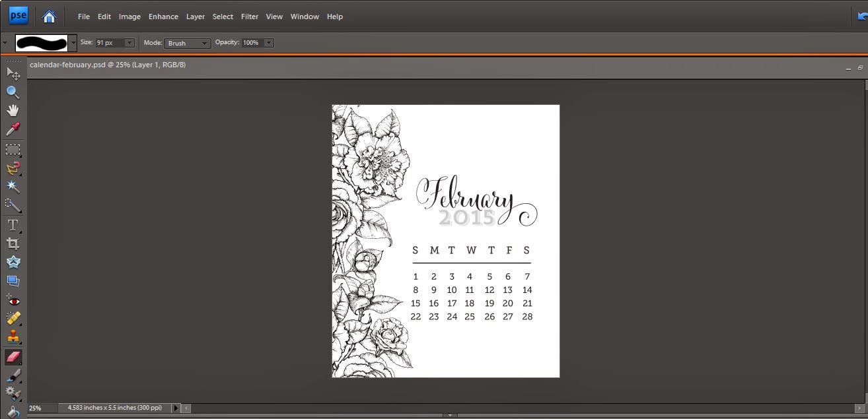
Task: Select the Zoom magnifier tool
Action: point(13,92)
